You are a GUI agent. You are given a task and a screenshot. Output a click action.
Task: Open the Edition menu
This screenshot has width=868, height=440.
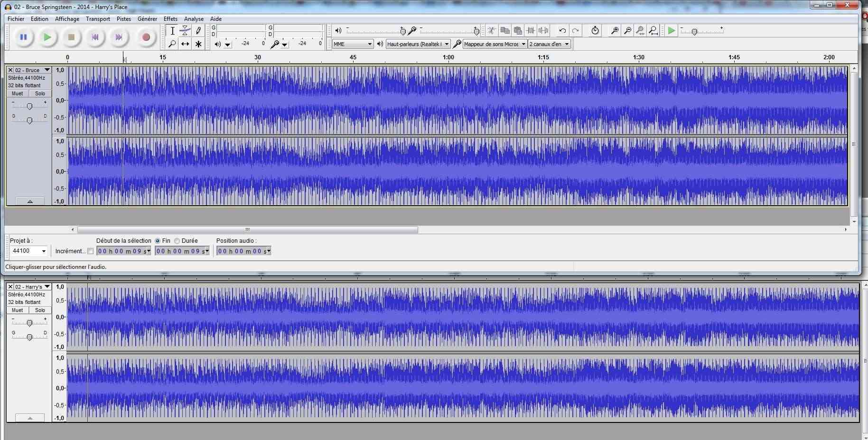(x=39, y=19)
